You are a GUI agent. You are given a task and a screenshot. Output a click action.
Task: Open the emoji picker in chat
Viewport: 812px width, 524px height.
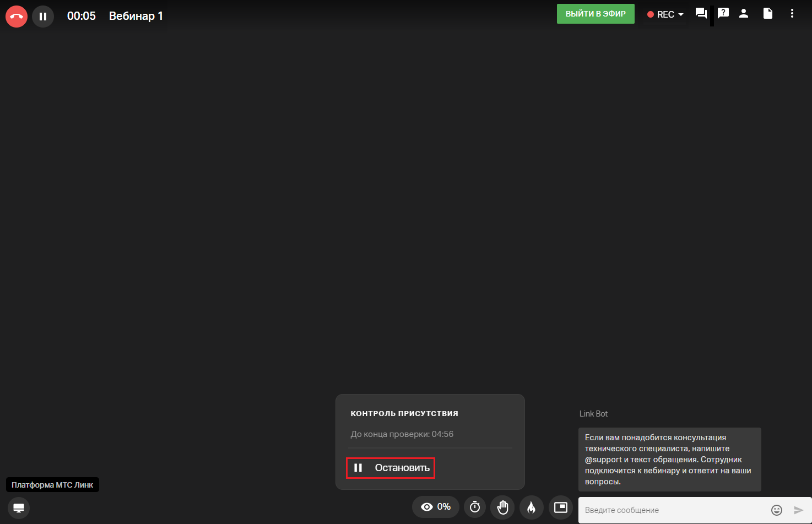[x=777, y=510]
